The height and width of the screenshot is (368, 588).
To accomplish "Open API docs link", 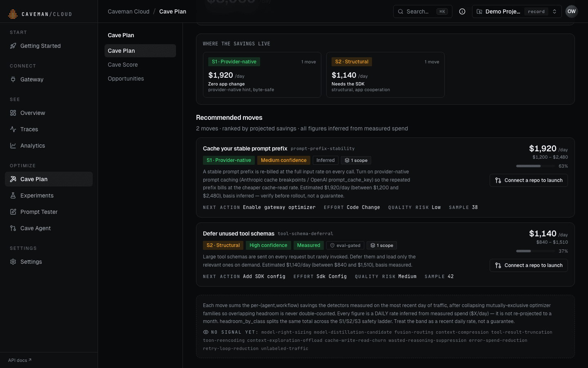I will (20, 360).
